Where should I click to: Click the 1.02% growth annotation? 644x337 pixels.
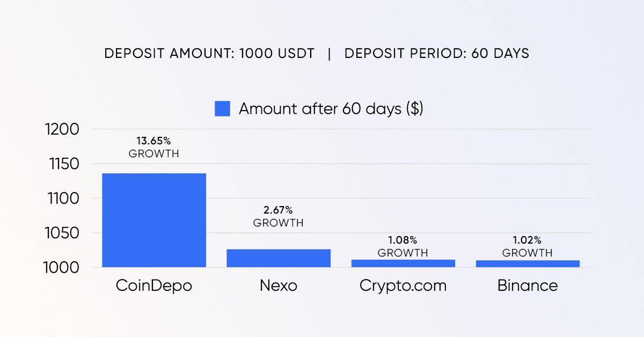528,246
